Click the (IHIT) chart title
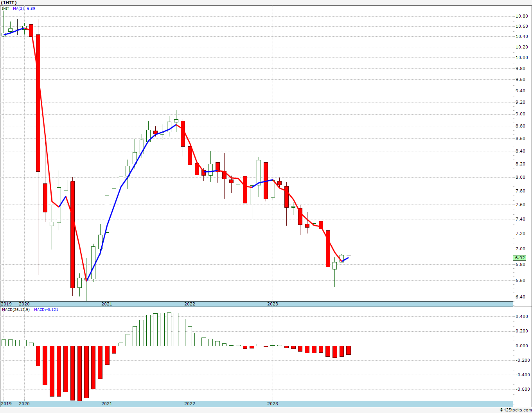This screenshot has height=413, width=532. click(9, 3)
